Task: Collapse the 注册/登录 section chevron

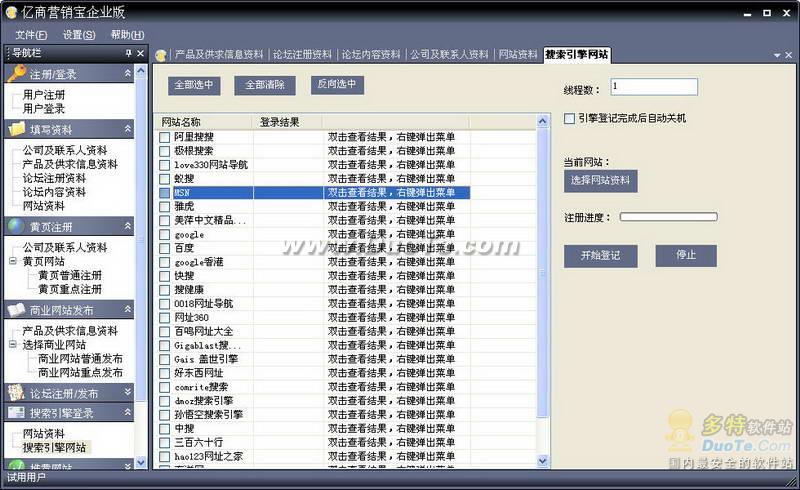Action: (128, 74)
